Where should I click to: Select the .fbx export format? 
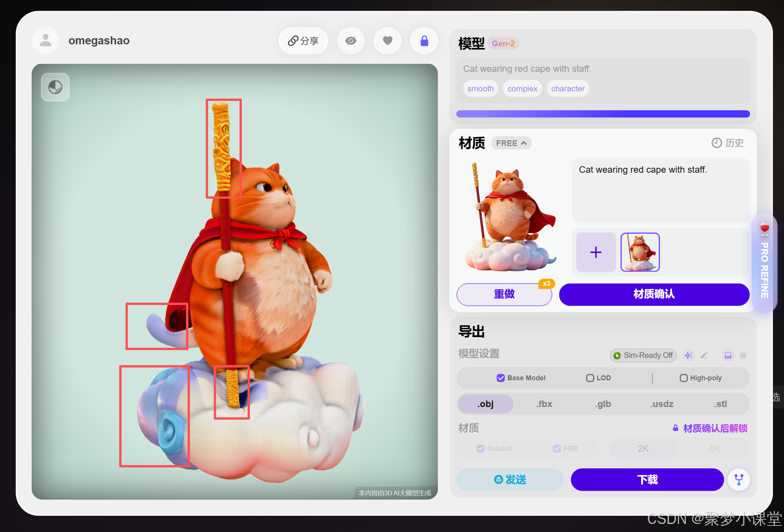click(544, 404)
